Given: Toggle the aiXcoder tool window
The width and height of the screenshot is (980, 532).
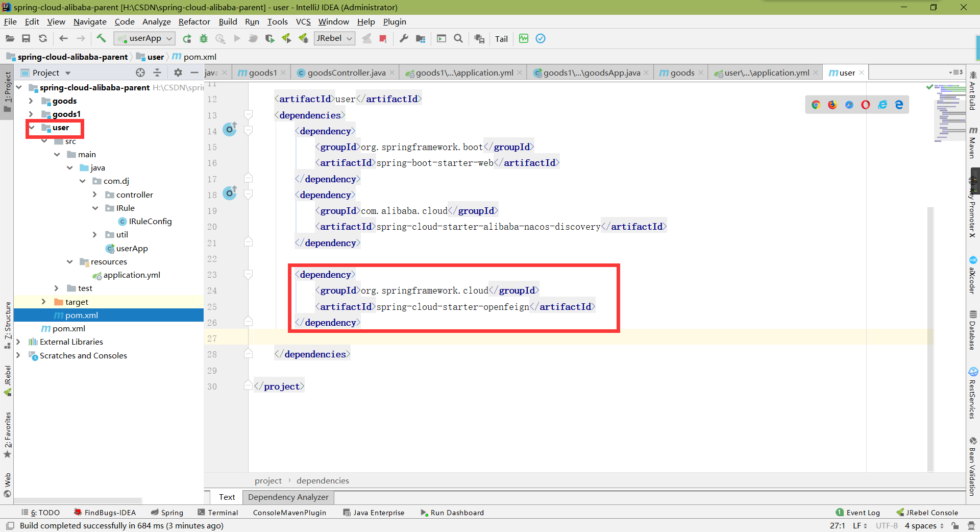Looking at the screenshot, I should 973,275.
